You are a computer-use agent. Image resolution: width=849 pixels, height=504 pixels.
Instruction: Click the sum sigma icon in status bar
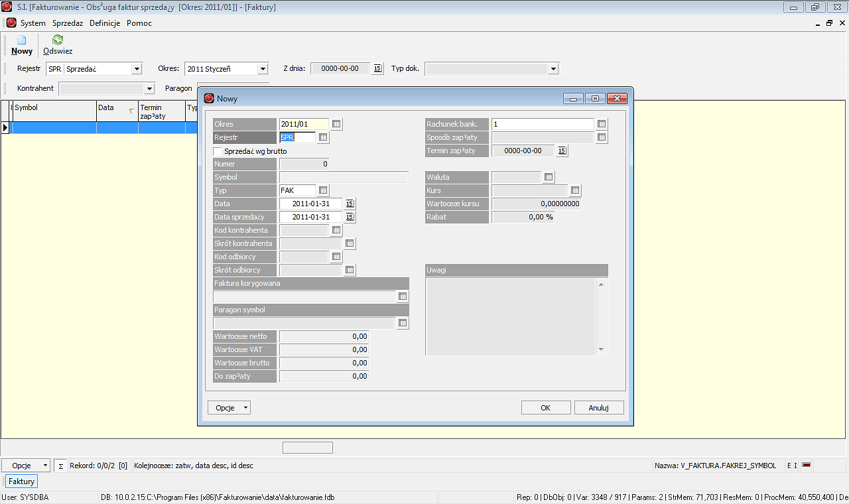tap(60, 466)
